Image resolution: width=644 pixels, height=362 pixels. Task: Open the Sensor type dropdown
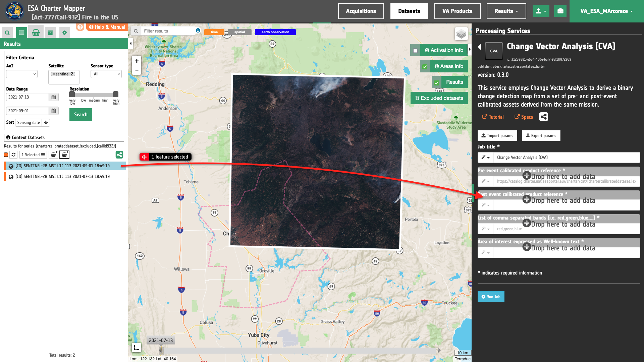(x=106, y=74)
